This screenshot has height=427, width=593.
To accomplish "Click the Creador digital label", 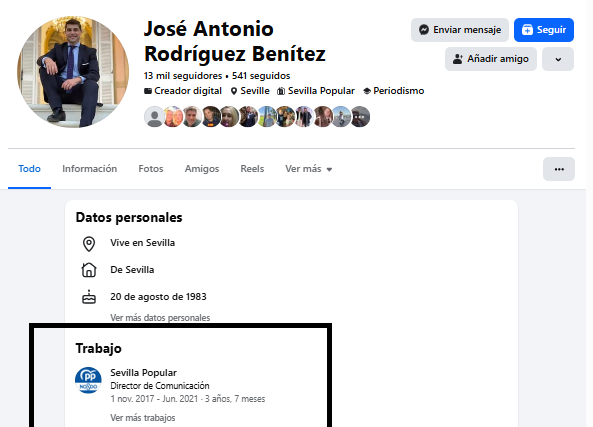I will point(188,91).
